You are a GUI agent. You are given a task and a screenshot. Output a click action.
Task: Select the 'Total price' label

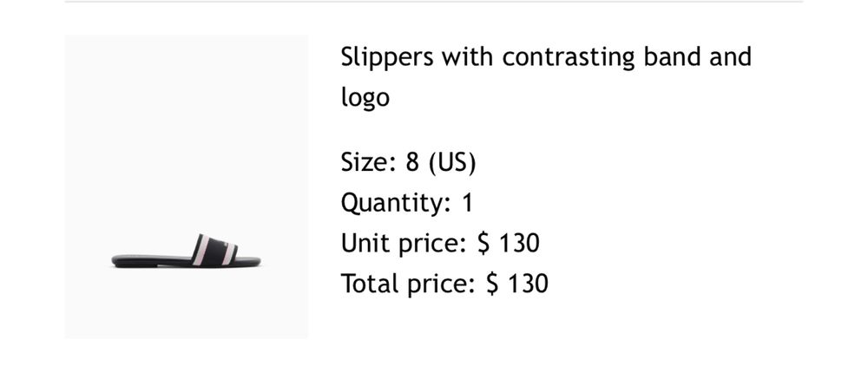point(408,284)
